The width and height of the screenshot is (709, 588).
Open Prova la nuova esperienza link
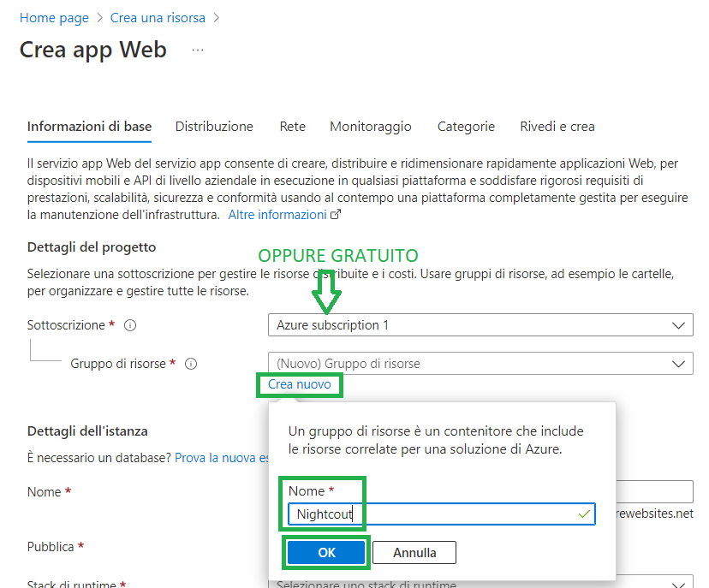click(x=222, y=458)
